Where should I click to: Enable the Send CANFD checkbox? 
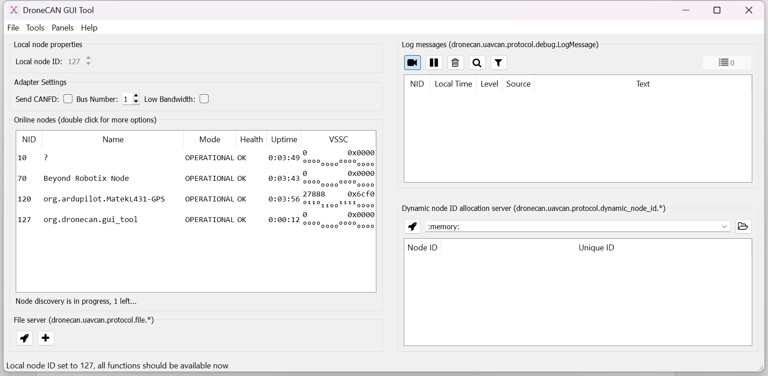pyautogui.click(x=68, y=99)
